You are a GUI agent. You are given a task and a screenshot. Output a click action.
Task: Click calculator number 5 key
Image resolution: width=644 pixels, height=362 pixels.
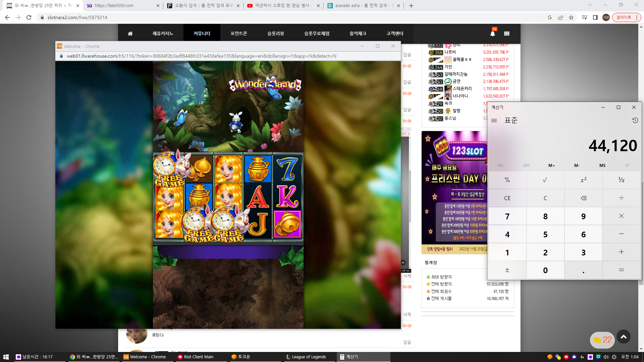(545, 235)
